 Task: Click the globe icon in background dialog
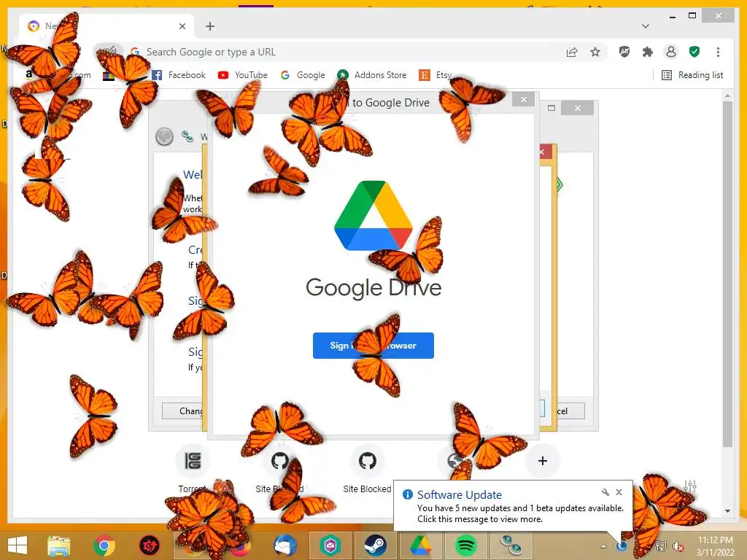point(164,136)
